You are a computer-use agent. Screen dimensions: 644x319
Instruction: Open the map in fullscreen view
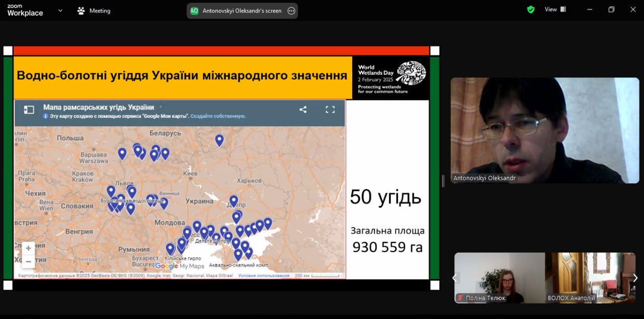coord(330,110)
